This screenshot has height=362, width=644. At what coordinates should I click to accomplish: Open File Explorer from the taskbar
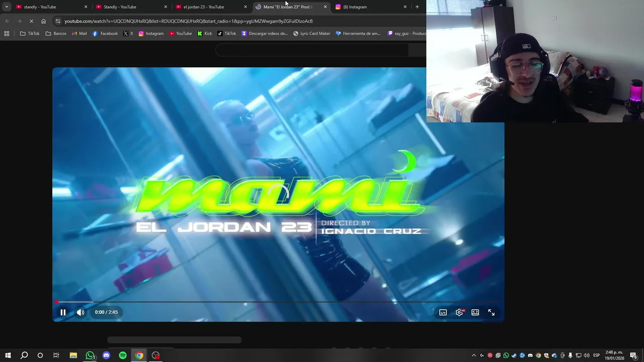pos(73,355)
